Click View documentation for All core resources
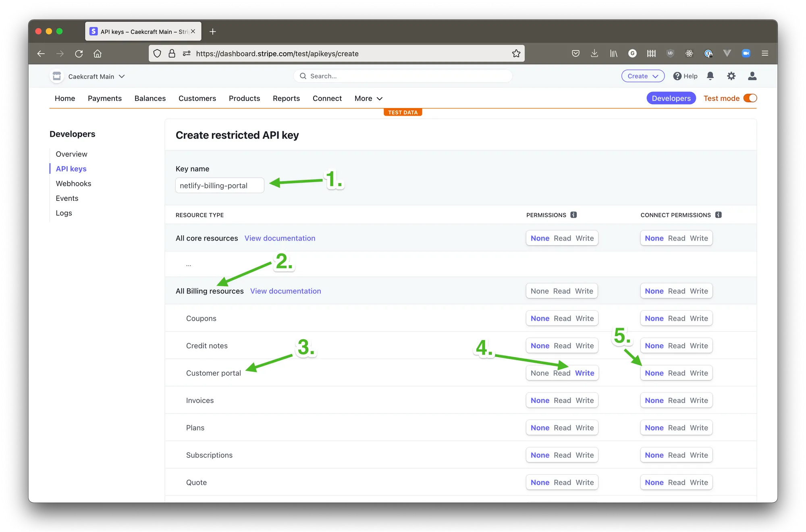This screenshot has height=532, width=806. [x=280, y=237]
